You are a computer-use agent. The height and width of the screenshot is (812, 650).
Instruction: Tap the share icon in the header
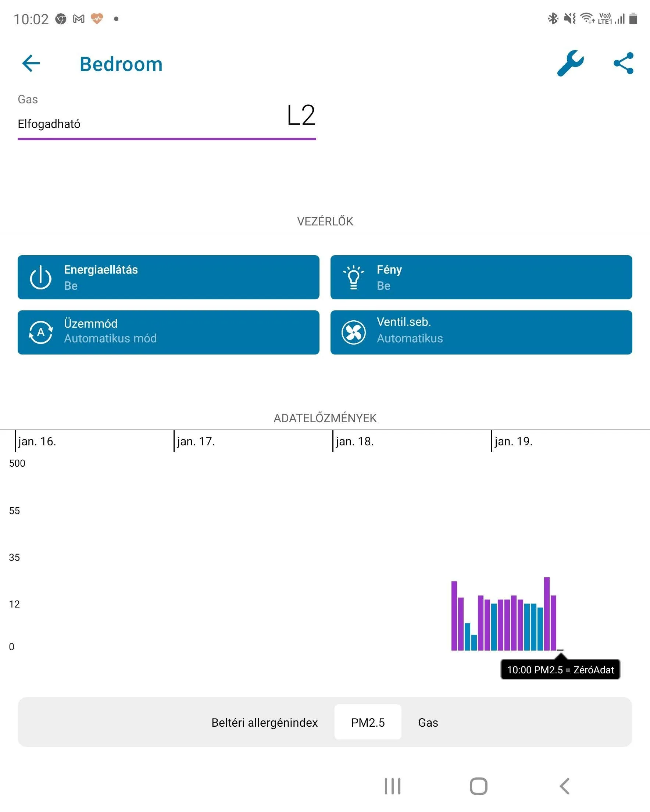click(x=623, y=63)
